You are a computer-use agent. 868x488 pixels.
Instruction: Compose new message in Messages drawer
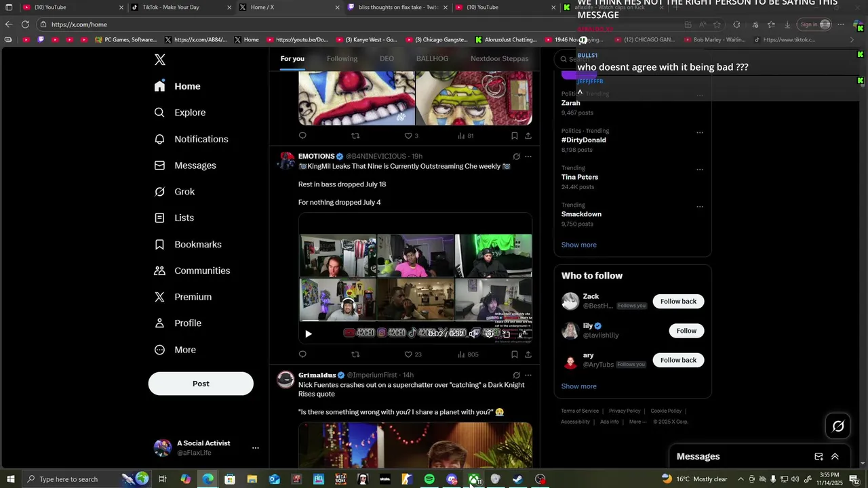[x=818, y=457]
